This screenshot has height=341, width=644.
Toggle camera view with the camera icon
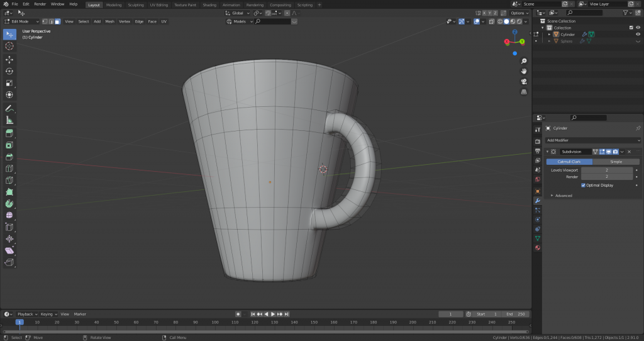523,81
